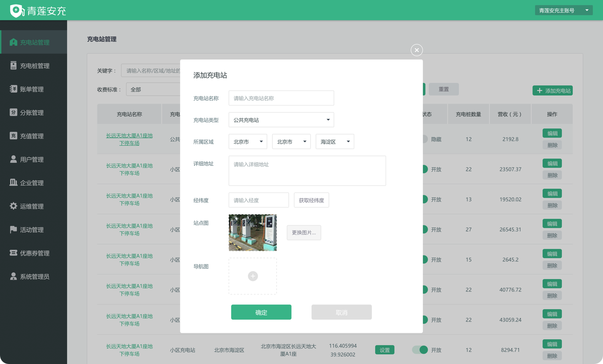Expand the 海淀区 district dropdown

coord(335,142)
